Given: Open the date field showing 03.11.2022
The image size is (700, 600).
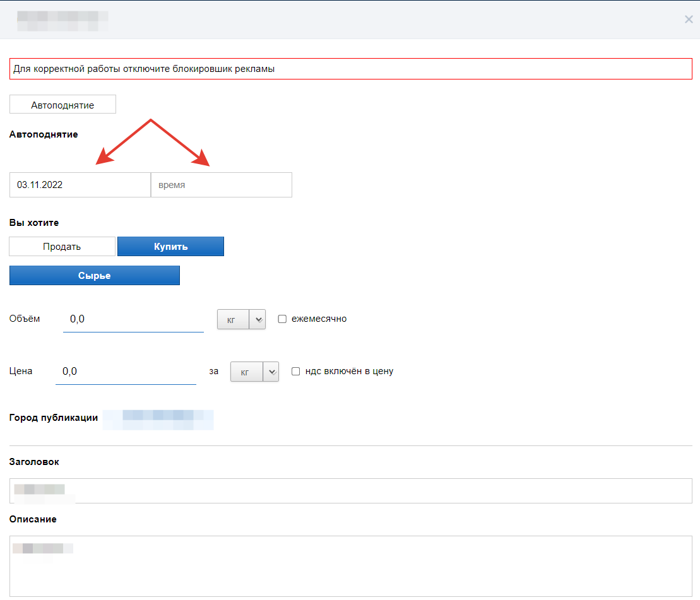Looking at the screenshot, I should 80,185.
